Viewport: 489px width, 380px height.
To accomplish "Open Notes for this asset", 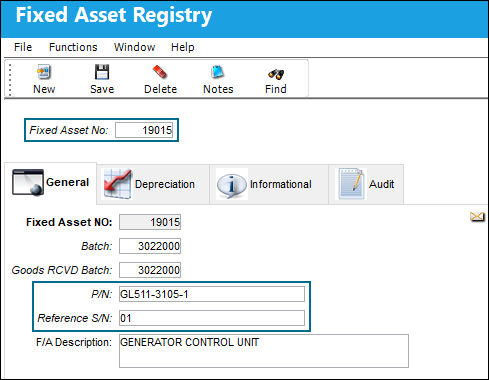I will [218, 79].
